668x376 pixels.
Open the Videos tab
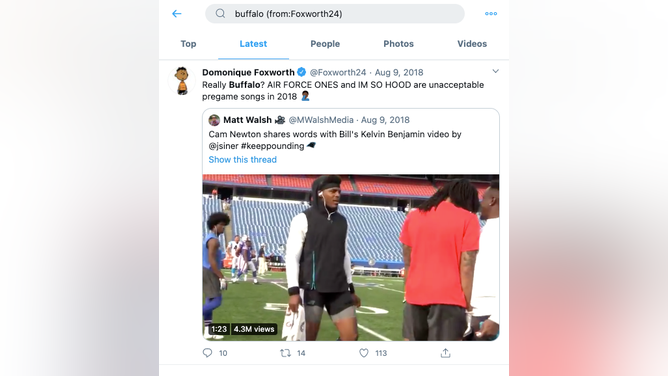[x=472, y=44]
